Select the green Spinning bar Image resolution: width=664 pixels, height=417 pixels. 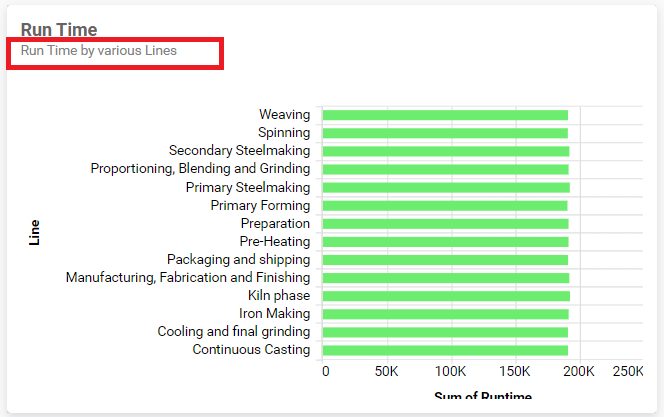pos(445,133)
